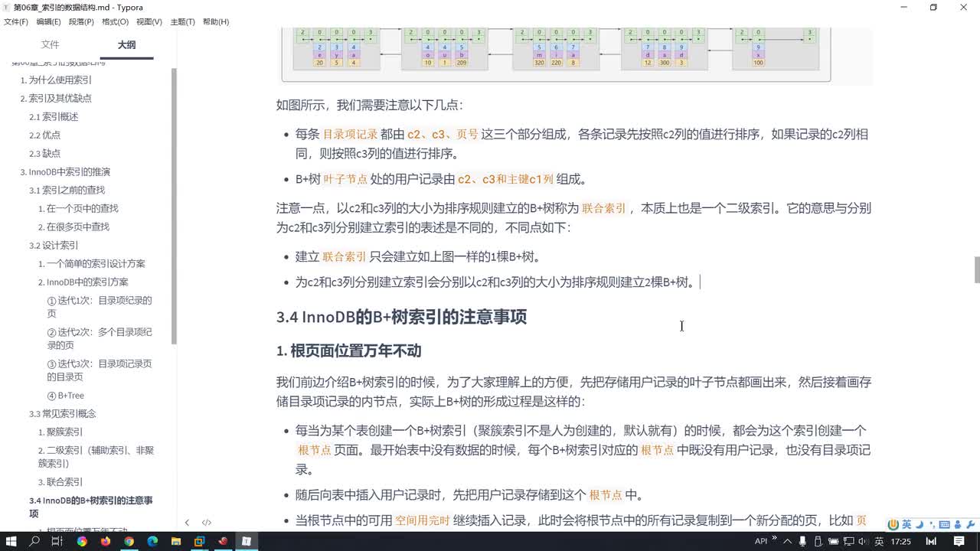The height and width of the screenshot is (551, 980).
Task: Select outline entry 3. 联合索引
Action: coord(60,481)
